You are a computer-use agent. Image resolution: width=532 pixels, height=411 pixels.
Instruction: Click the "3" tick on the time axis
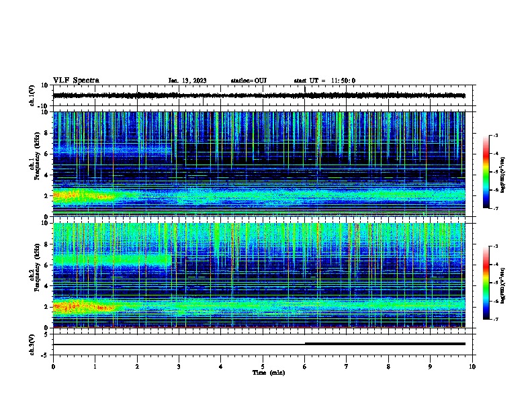coord(179,367)
